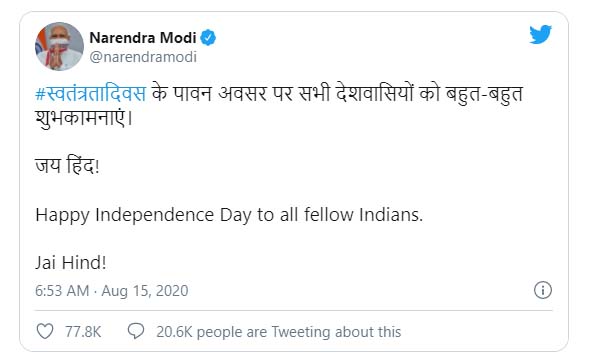
Task: Click the Hindi greeting text 'देशवासियों'
Action: pyautogui.click(x=375, y=93)
